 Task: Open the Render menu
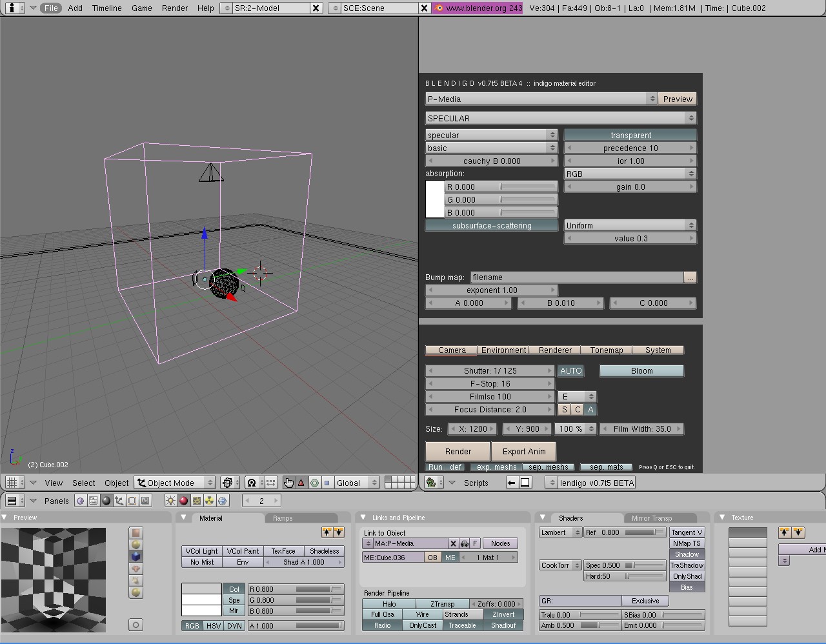click(x=175, y=8)
